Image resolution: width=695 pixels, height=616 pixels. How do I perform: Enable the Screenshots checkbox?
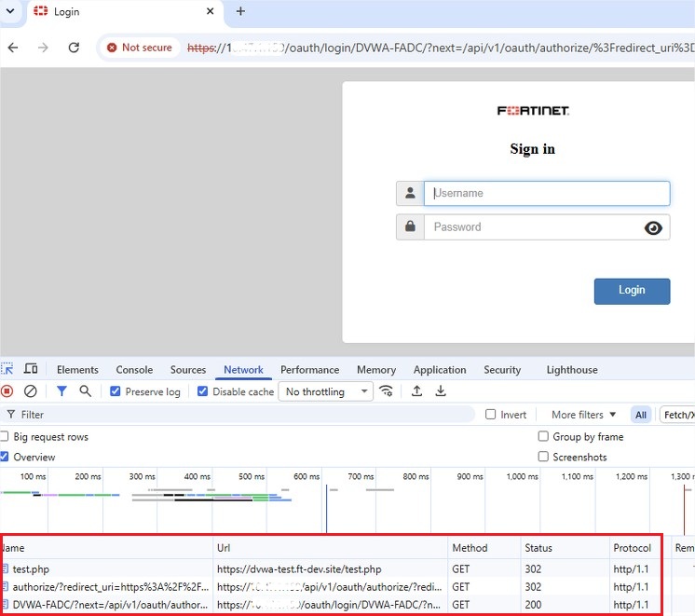click(543, 457)
